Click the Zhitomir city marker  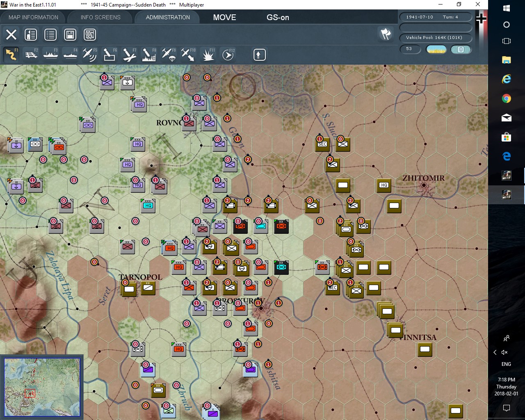tap(424, 185)
